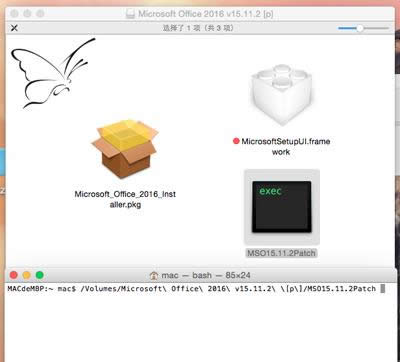The height and width of the screenshot is (362, 400).
Task: Select the MSO15.11.2Patch exec icon
Action: 282,207
